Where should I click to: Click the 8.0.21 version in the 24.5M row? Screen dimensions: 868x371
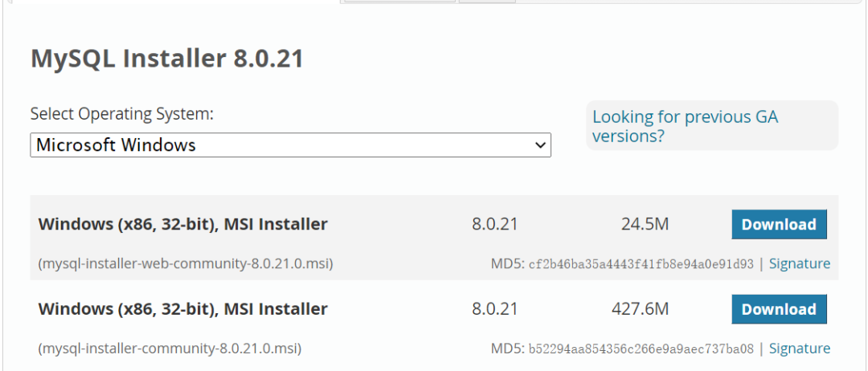495,225
